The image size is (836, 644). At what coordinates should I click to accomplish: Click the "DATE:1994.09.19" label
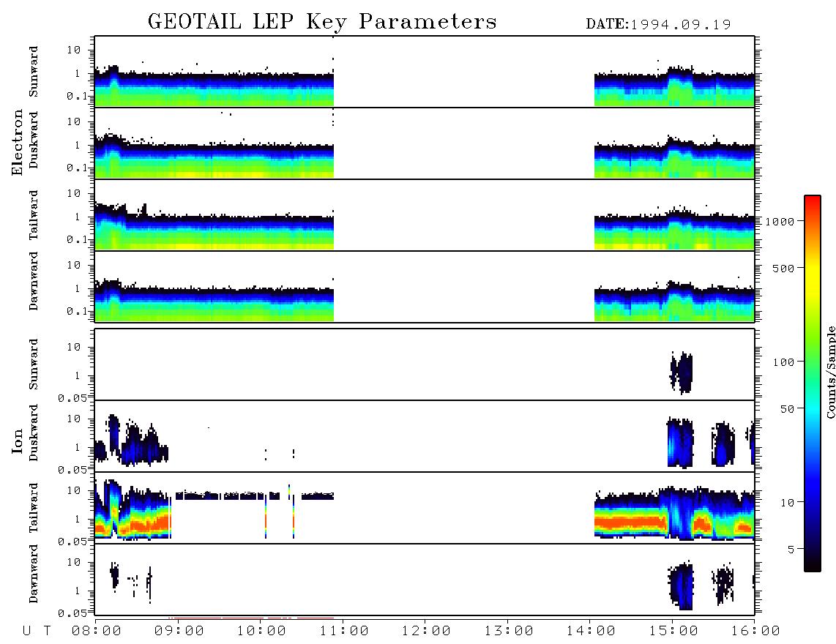point(658,25)
